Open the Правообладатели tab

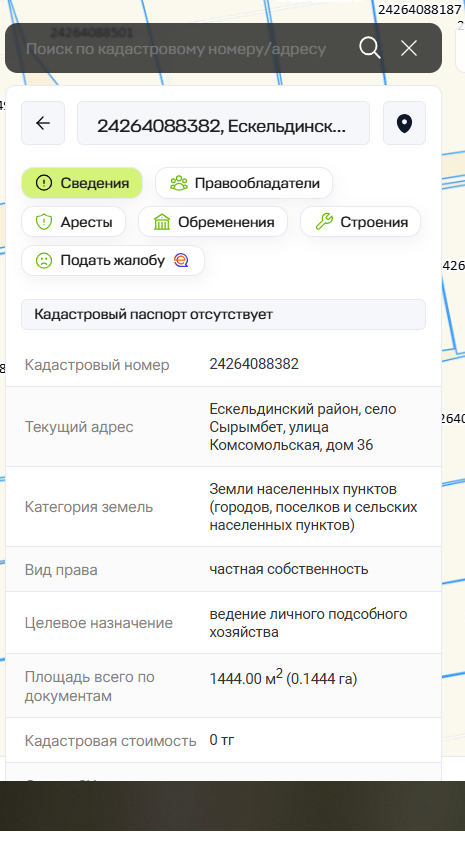coord(244,183)
